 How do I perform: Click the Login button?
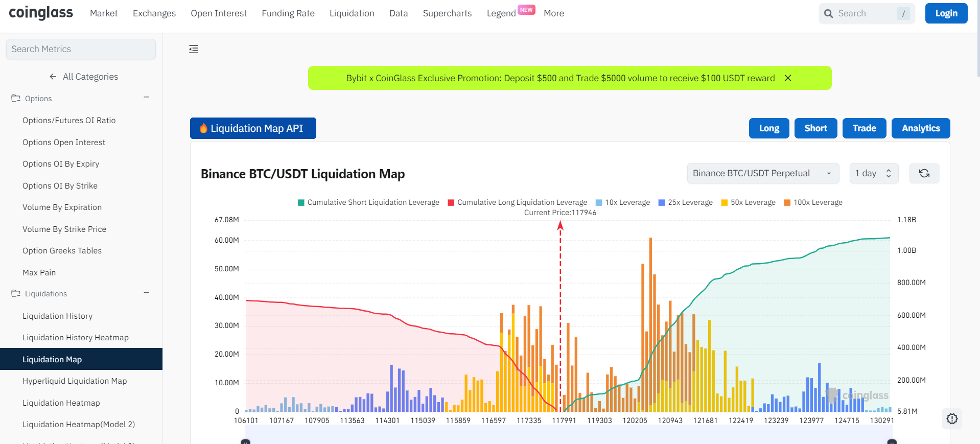(x=946, y=13)
